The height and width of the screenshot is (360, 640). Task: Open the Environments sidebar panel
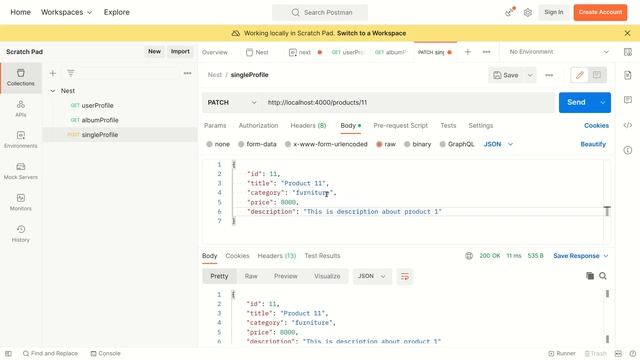tap(20, 140)
